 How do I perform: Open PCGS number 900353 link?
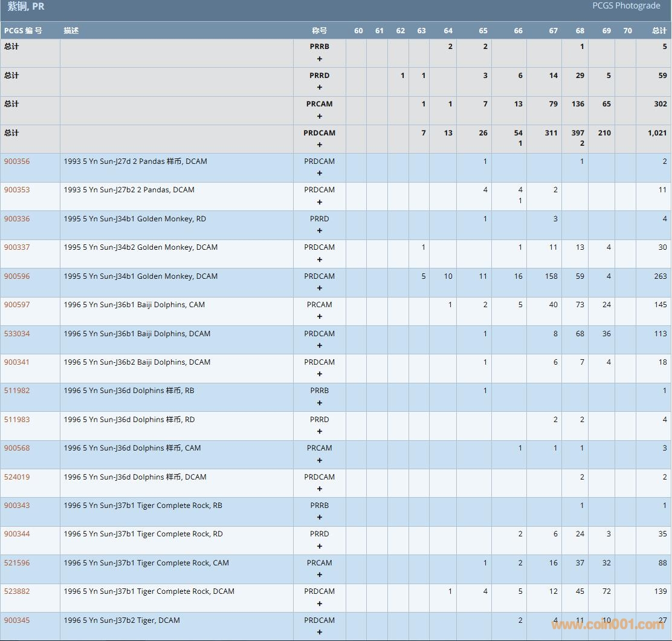[17, 190]
